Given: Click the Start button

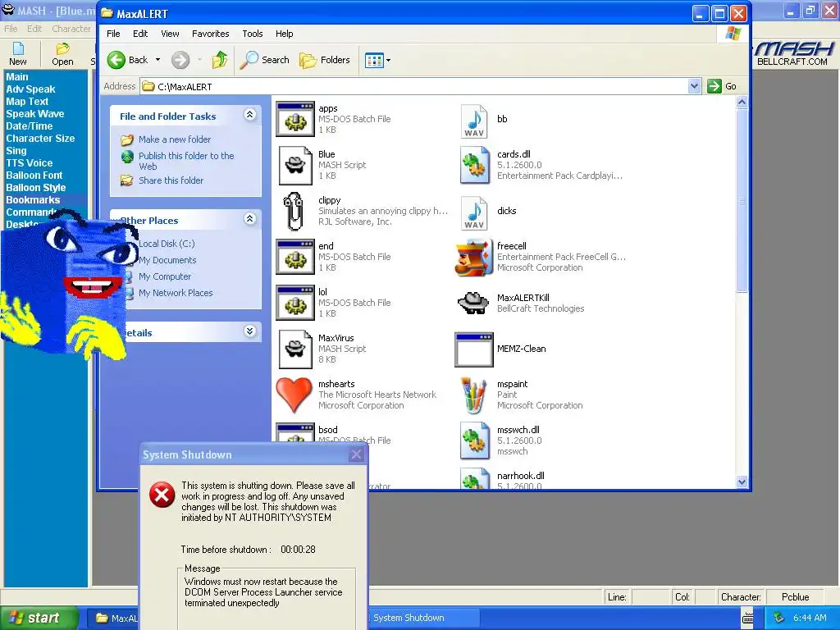Looking at the screenshot, I should point(39,619).
